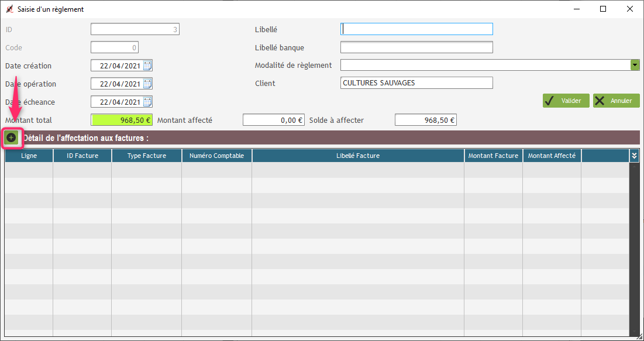Open the Modalité de règlement dropdown
This screenshot has width=644, height=341.
tap(635, 65)
